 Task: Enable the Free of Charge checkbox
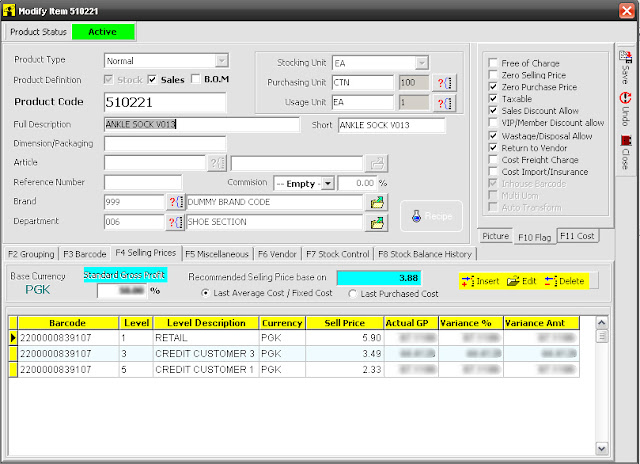tap(493, 63)
